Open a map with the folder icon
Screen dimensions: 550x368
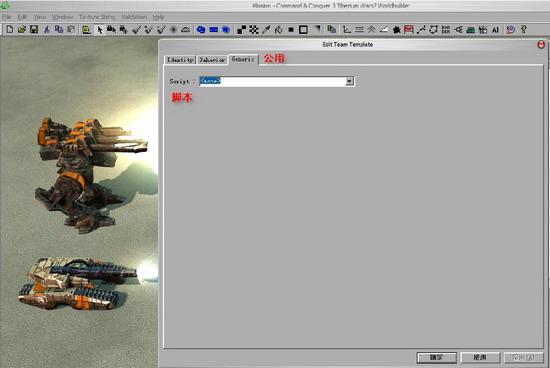[x=22, y=29]
